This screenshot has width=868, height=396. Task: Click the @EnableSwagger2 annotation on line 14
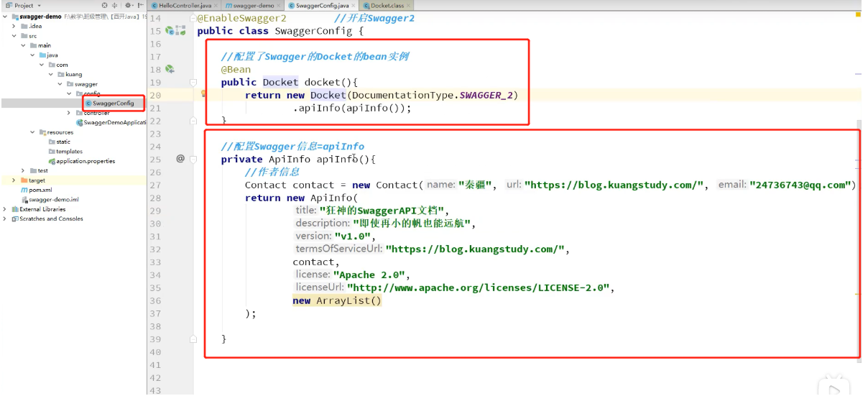(x=241, y=18)
